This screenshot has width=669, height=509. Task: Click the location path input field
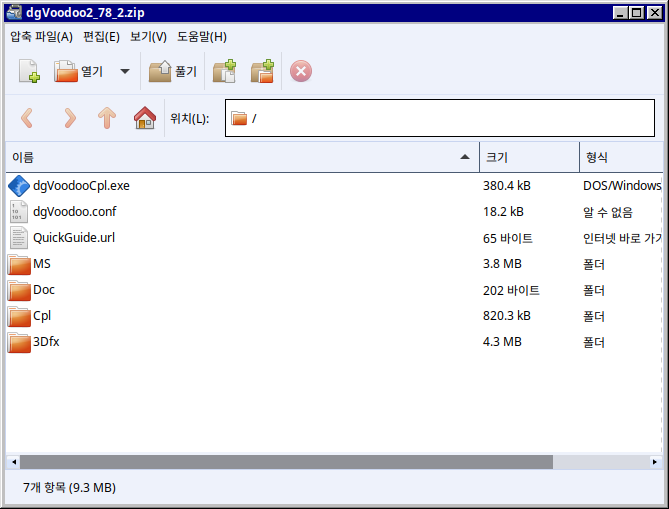click(x=440, y=118)
